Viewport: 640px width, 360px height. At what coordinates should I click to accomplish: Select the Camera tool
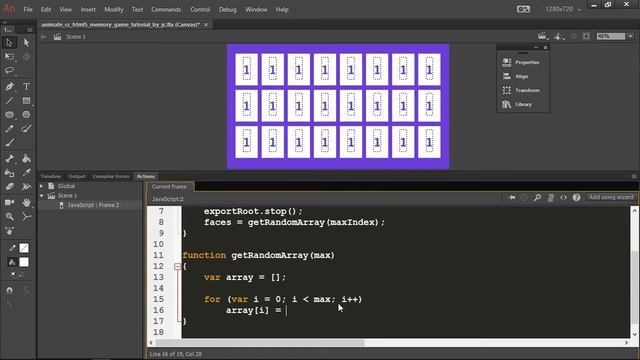click(9, 202)
